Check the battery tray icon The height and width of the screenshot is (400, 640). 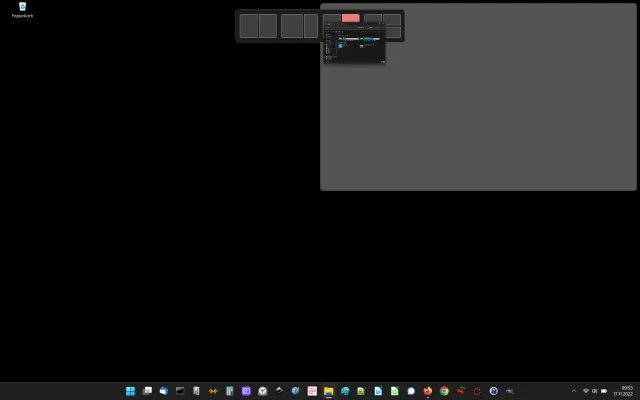tap(604, 391)
